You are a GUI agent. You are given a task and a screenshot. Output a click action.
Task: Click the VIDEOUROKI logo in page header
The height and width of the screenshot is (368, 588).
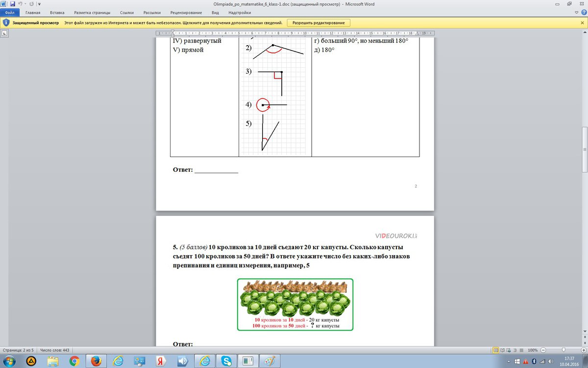396,236
